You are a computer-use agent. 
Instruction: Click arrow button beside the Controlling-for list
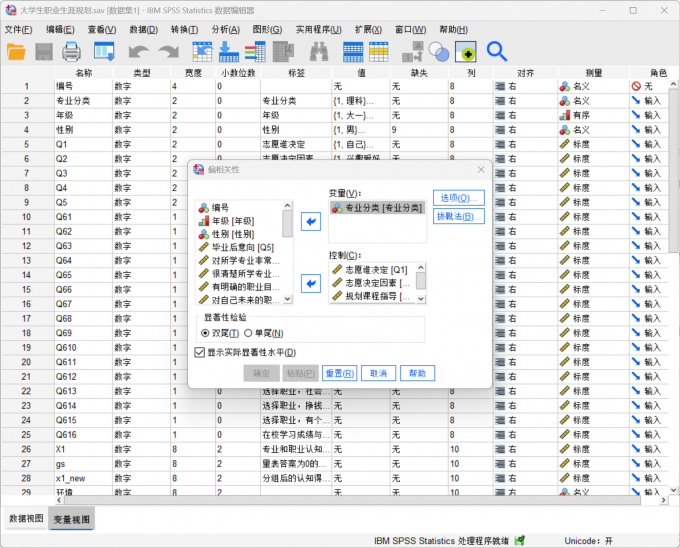tap(311, 284)
